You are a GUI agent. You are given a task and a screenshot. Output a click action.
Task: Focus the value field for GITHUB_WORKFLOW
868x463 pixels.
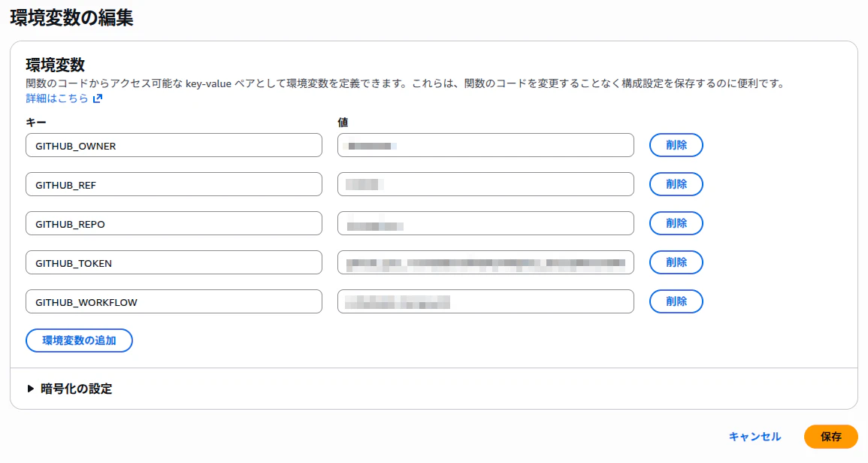click(x=485, y=301)
